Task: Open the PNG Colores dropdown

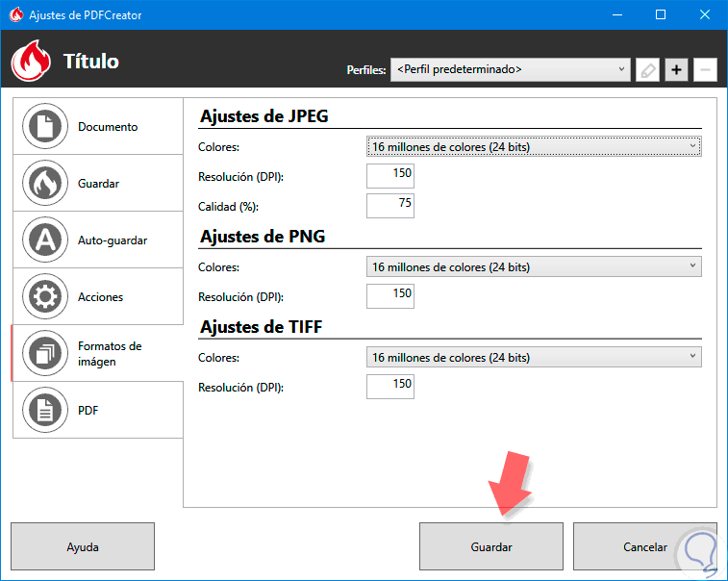Action: 534,267
